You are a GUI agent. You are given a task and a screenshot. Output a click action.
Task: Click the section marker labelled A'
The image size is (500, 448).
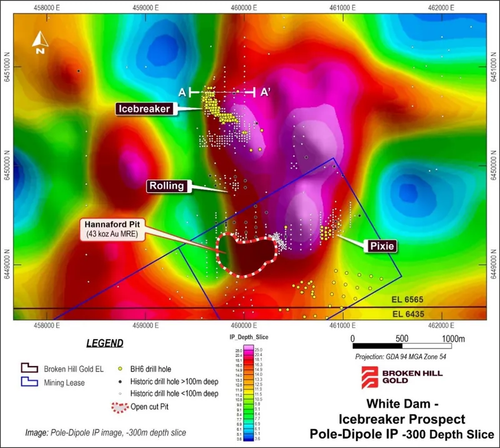[x=265, y=92]
